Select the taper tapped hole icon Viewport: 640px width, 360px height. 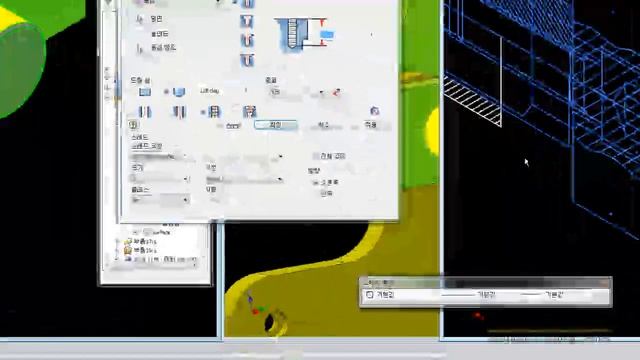pyautogui.click(x=249, y=111)
